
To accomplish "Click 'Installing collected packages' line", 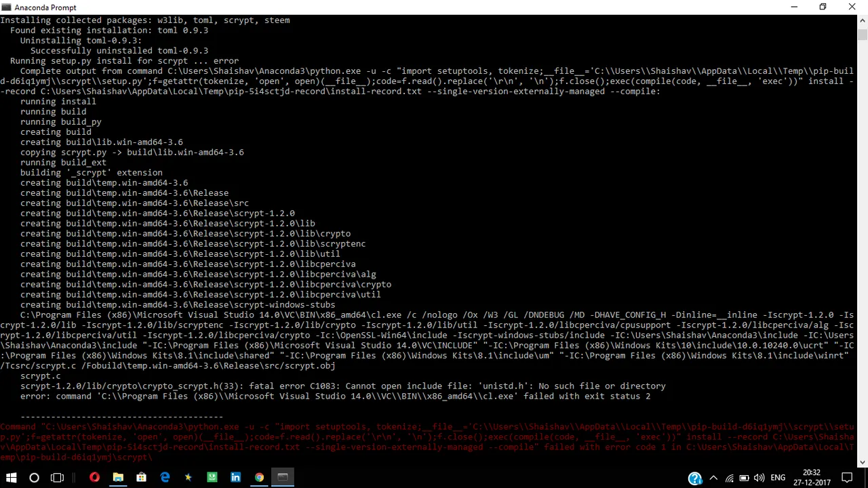I will tap(145, 20).
